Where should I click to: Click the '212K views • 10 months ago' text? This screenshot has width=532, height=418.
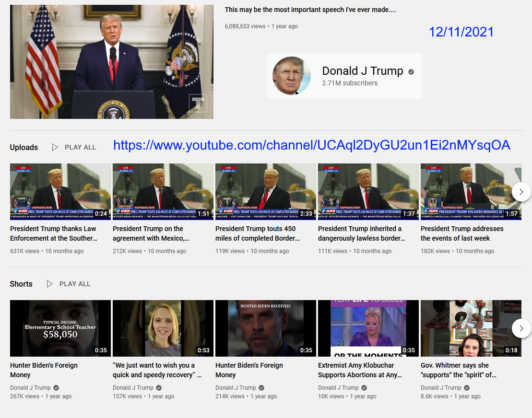coord(149,251)
